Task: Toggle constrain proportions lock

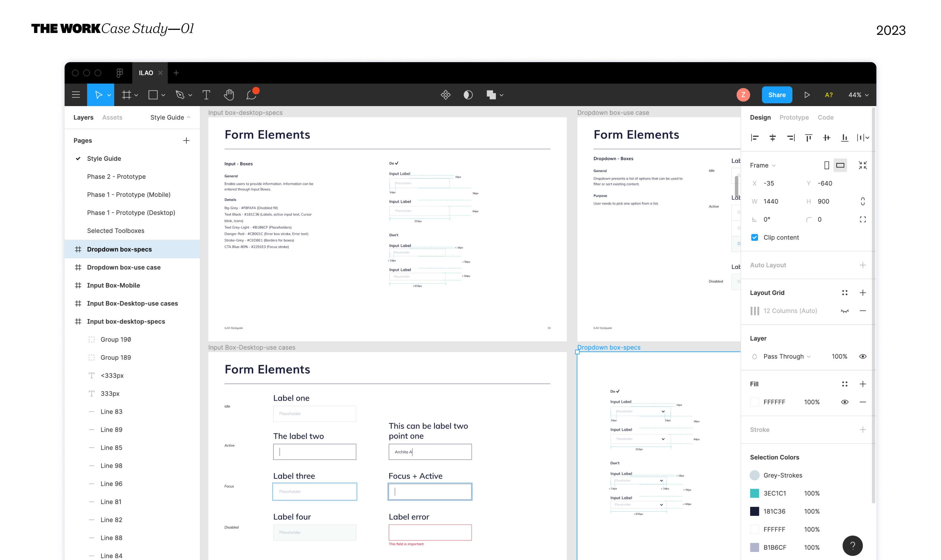Action: tap(863, 201)
